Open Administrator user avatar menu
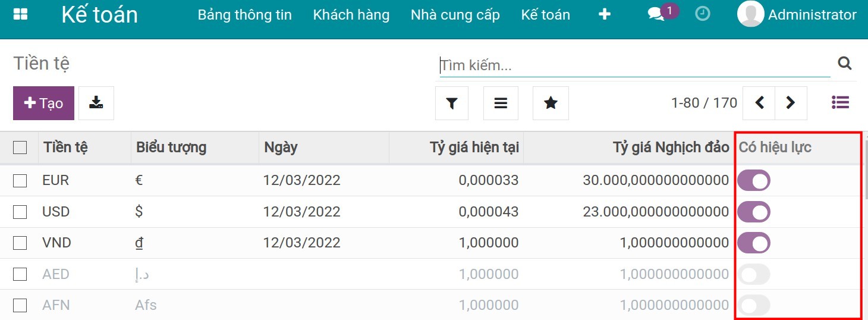868x320 pixels. (x=750, y=14)
